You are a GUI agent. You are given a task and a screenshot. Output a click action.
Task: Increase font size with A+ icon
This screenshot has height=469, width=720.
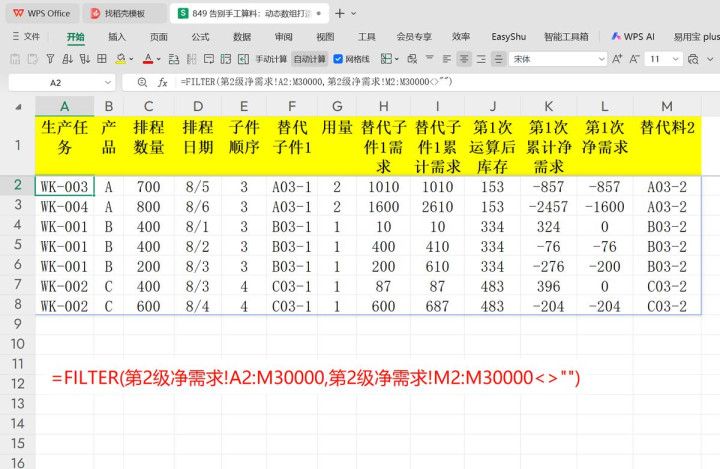tap(617, 59)
